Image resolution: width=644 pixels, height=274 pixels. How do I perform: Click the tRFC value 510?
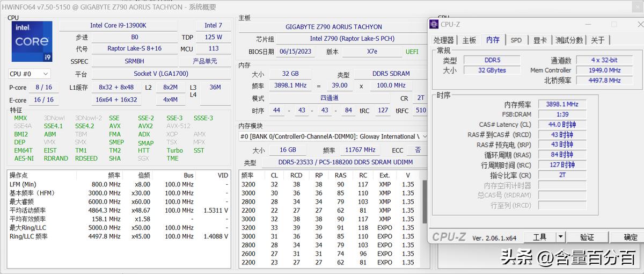[x=420, y=111]
